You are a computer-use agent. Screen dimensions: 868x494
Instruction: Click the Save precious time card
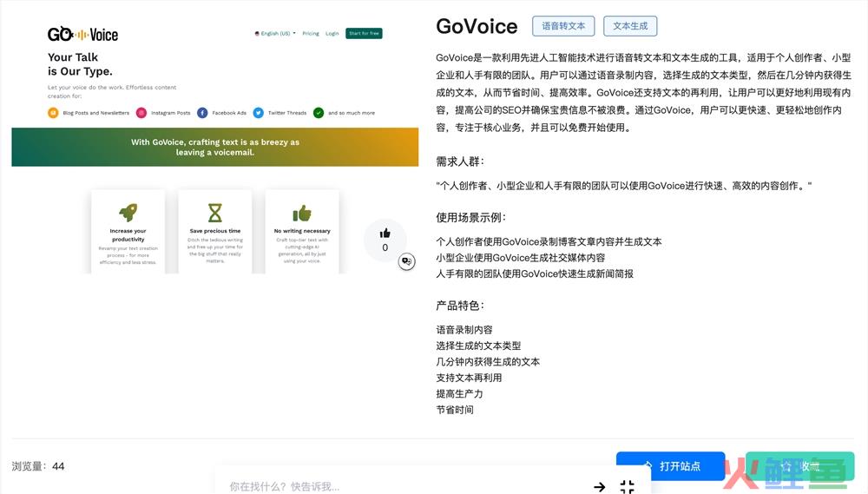point(214,232)
